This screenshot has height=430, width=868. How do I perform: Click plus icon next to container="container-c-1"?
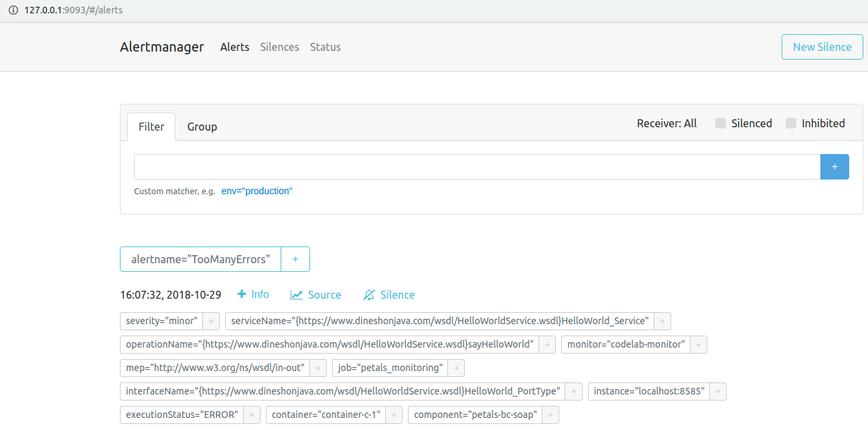(x=394, y=415)
